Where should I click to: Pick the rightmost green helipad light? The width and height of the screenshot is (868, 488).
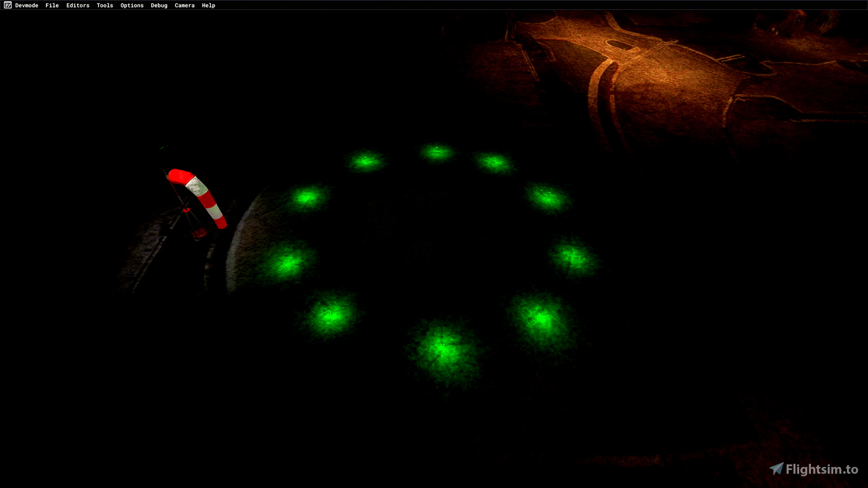(574, 257)
